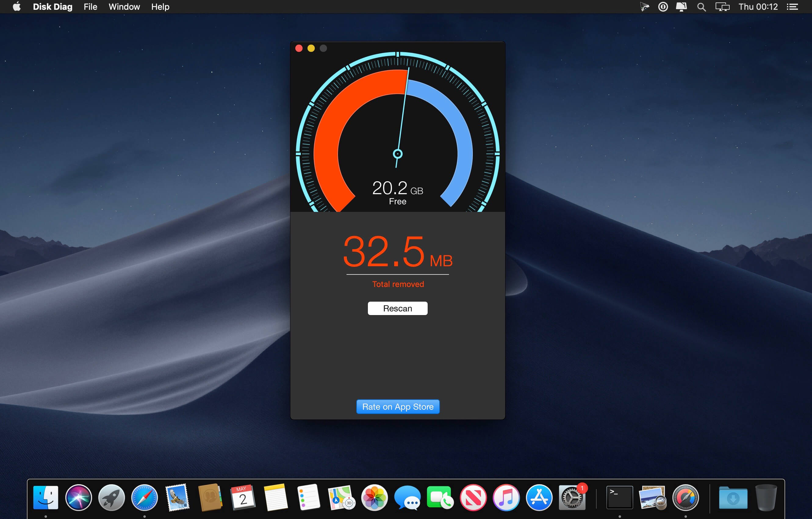
Task: Click the AirPlay menu bar icon
Action: pyautogui.click(x=681, y=7)
